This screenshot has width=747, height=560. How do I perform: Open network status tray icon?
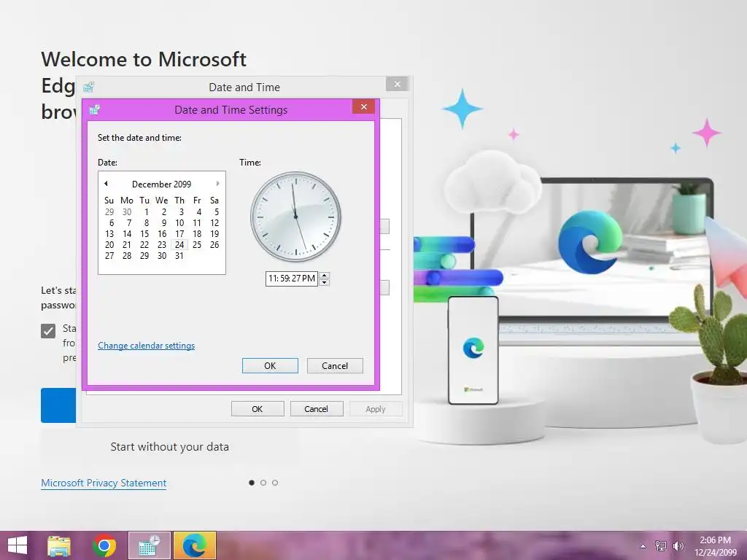click(x=660, y=545)
